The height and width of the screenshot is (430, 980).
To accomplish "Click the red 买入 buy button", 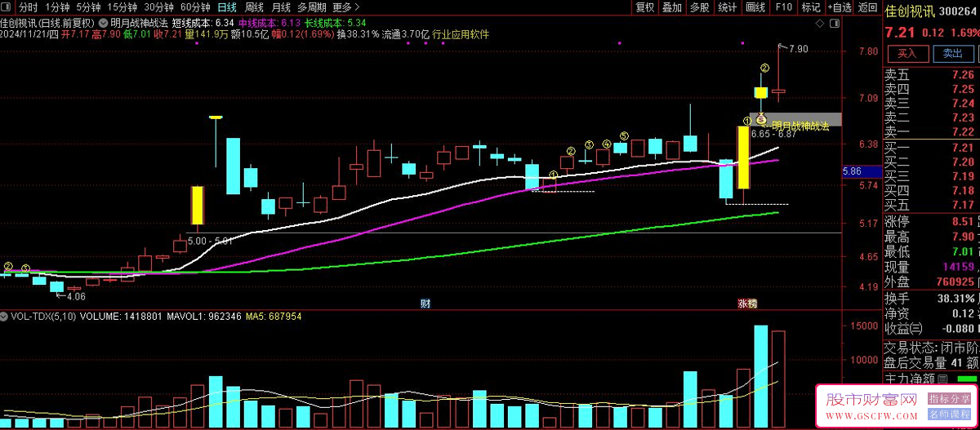I will [908, 53].
